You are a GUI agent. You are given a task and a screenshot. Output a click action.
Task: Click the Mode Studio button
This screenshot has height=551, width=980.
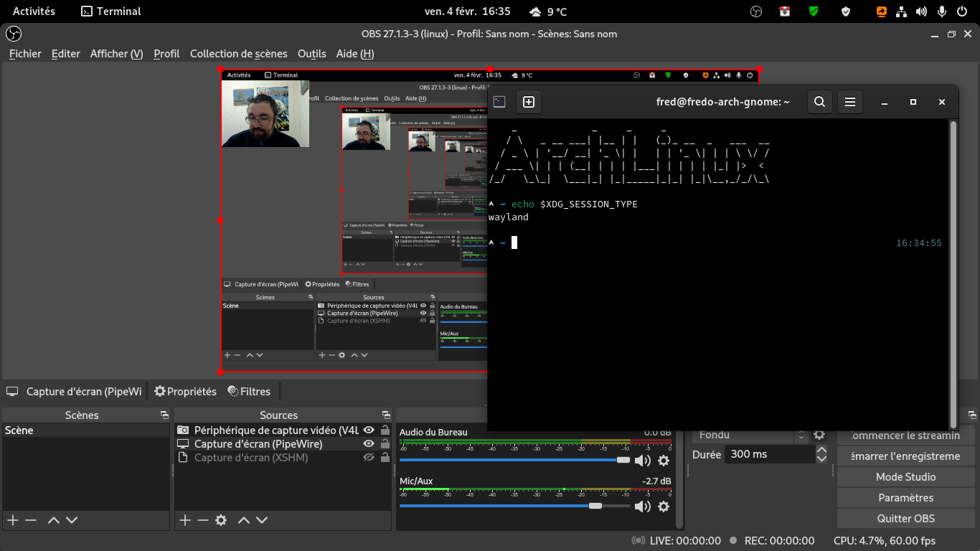tap(905, 477)
